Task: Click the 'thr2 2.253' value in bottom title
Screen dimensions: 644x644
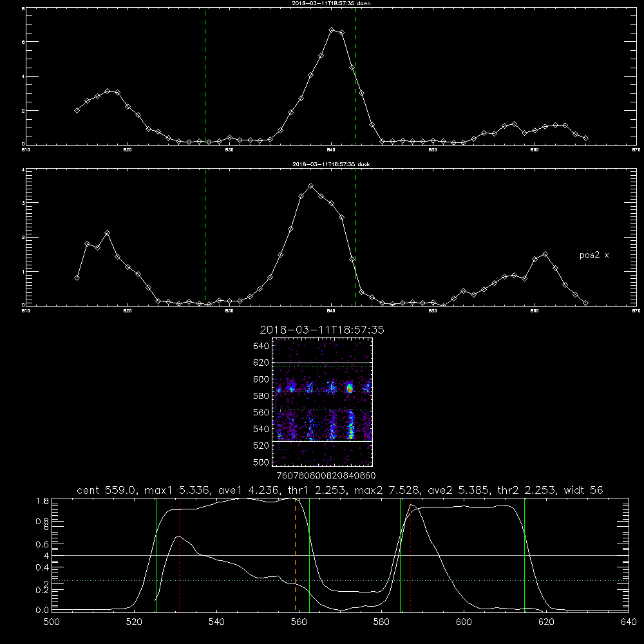Action: pos(527,490)
